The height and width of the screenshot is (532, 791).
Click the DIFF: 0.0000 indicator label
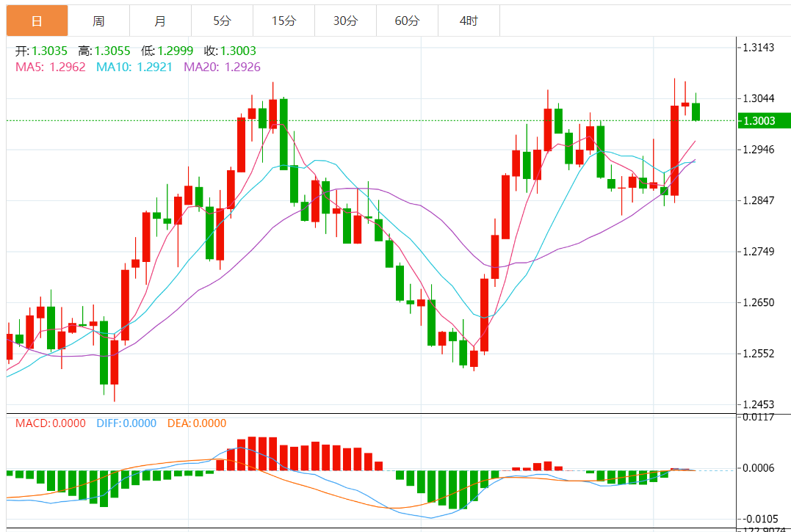[x=126, y=423]
